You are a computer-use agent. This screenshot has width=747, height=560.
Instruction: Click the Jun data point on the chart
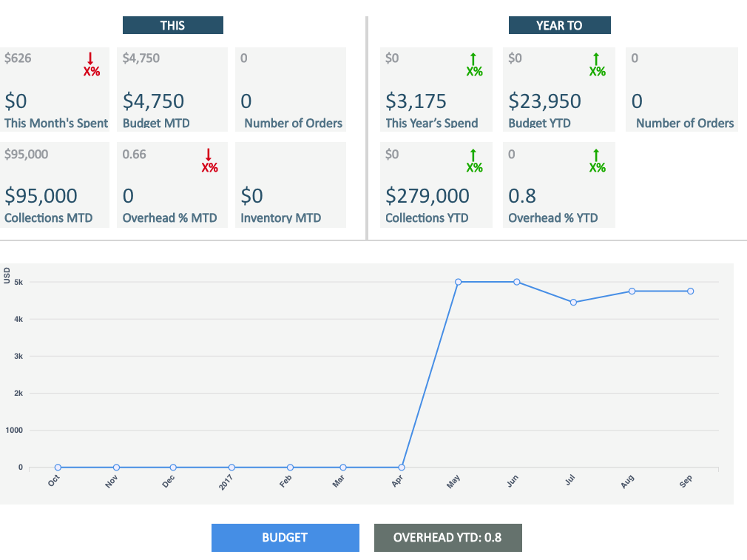click(517, 282)
